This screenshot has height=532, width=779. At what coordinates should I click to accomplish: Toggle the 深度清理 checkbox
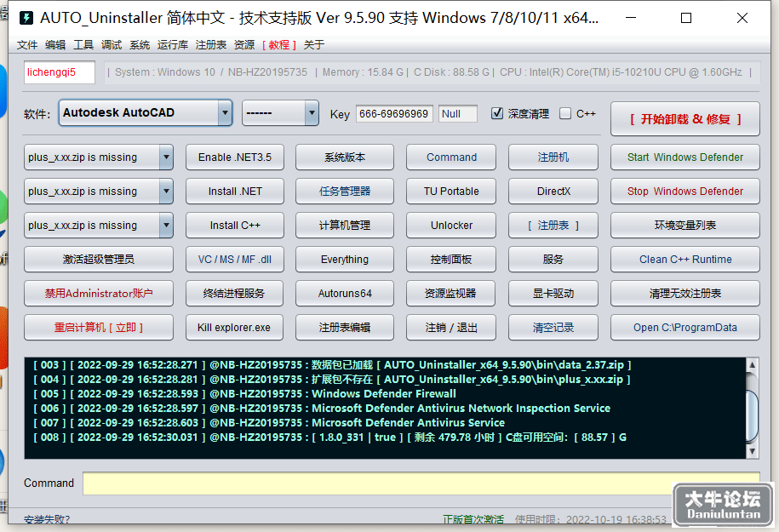497,113
